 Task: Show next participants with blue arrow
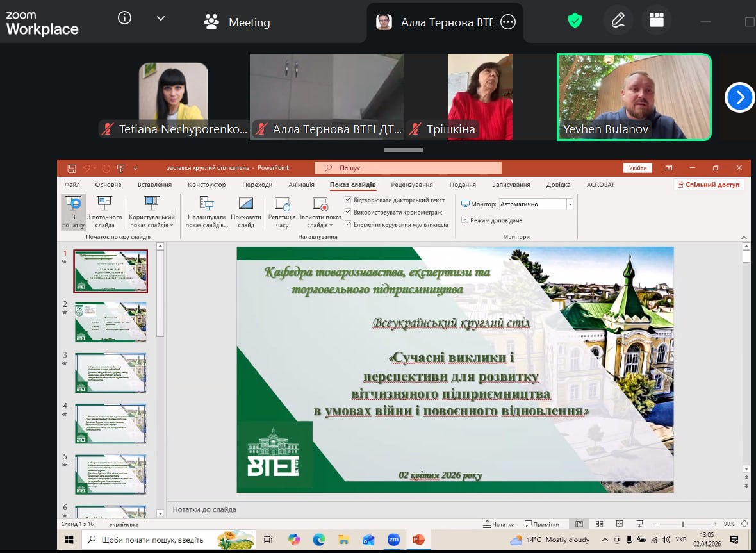point(739,97)
